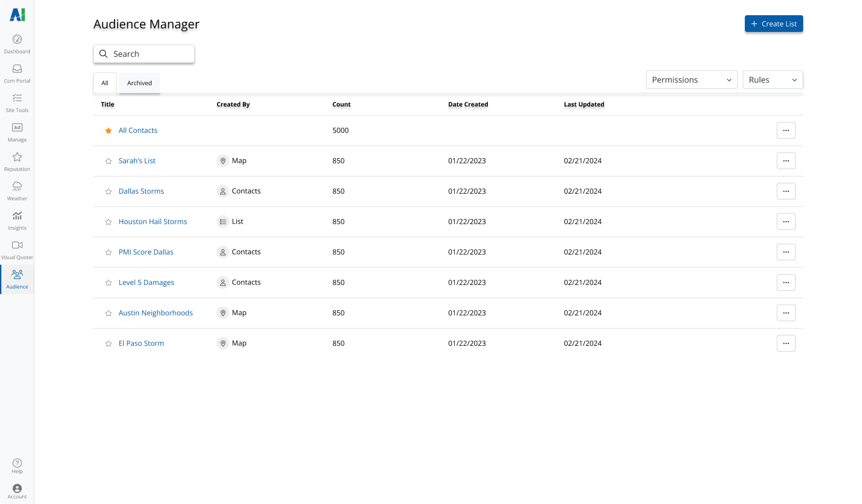
Task: Open more options for Houston Hail Storms
Action: [786, 222]
